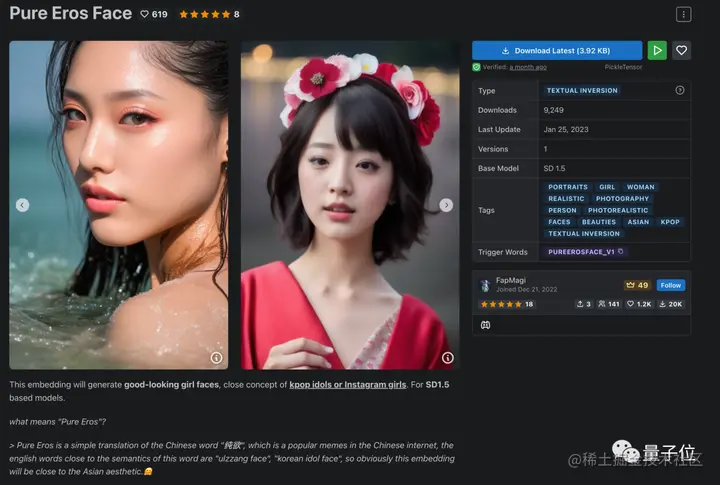
Task: Open the FapMagi creator profile
Action: [x=511, y=280]
